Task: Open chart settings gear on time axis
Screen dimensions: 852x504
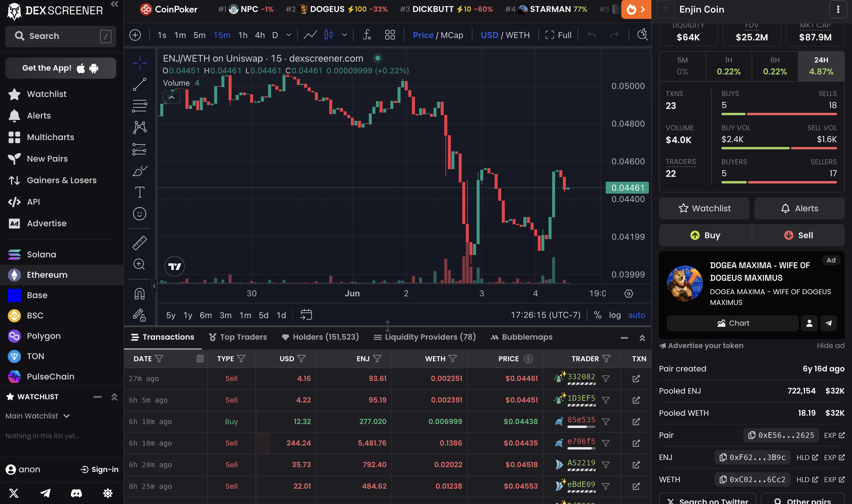Action: point(629,293)
